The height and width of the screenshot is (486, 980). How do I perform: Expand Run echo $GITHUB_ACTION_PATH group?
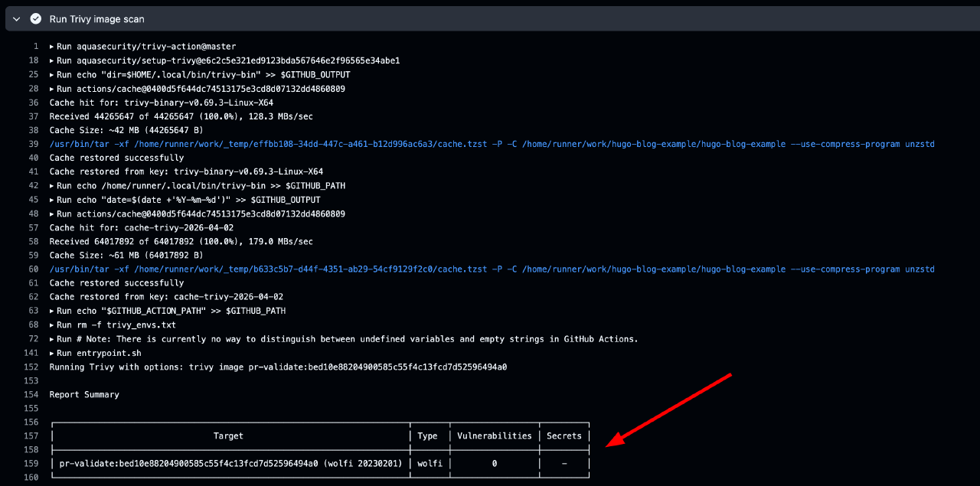click(x=168, y=311)
